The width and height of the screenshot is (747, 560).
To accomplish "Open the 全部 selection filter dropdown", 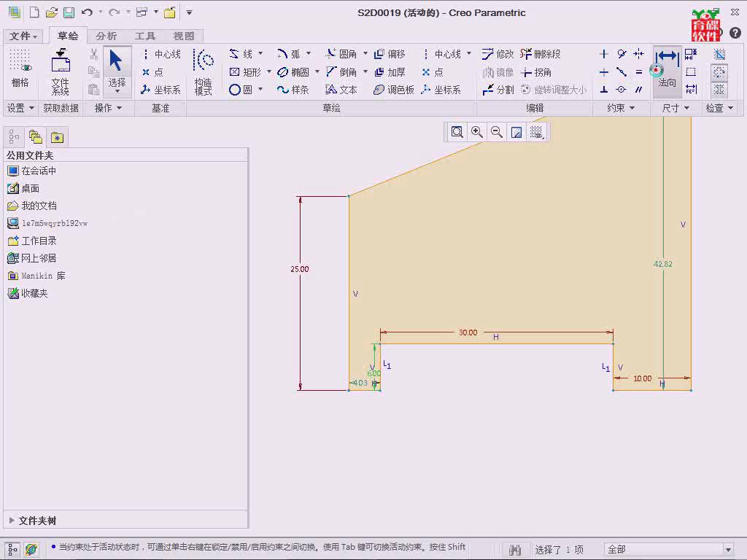I will (727, 550).
